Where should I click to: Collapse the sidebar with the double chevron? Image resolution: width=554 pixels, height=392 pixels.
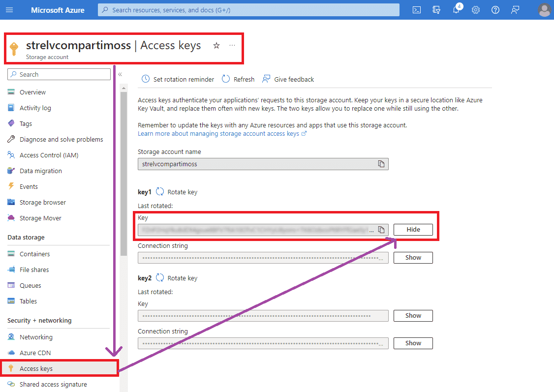[120, 74]
